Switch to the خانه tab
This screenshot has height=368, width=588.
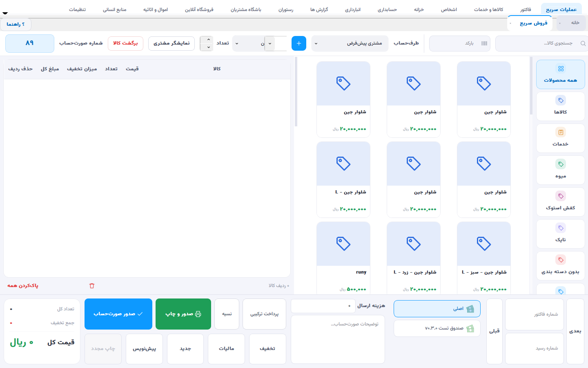(x=575, y=23)
